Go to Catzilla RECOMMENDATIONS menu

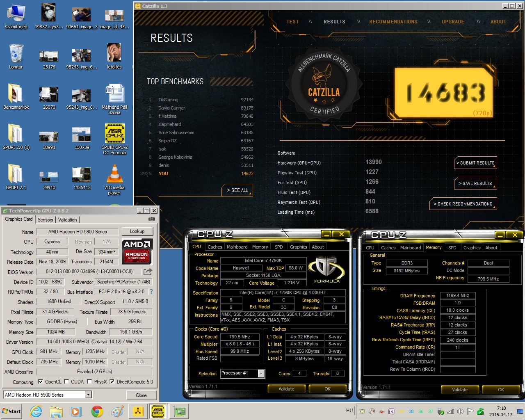click(x=393, y=22)
